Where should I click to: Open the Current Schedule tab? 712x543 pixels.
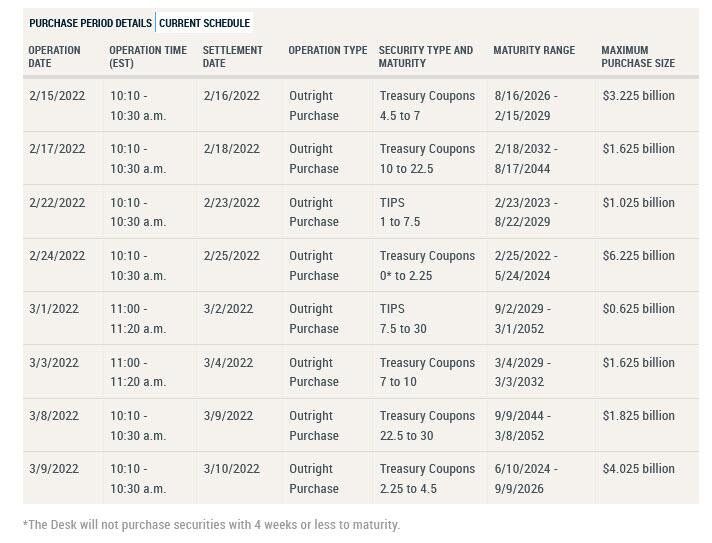pos(204,23)
